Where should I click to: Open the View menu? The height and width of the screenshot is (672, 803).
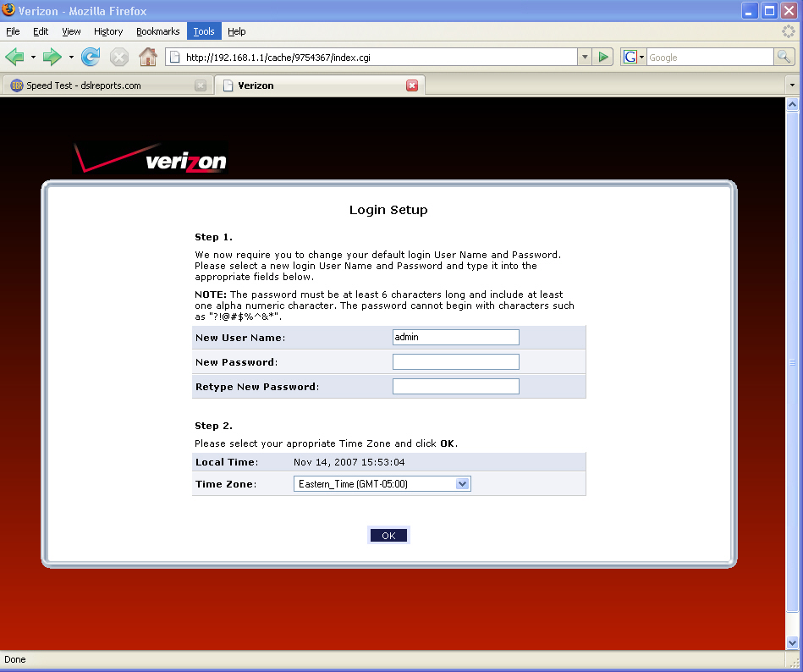[71, 31]
